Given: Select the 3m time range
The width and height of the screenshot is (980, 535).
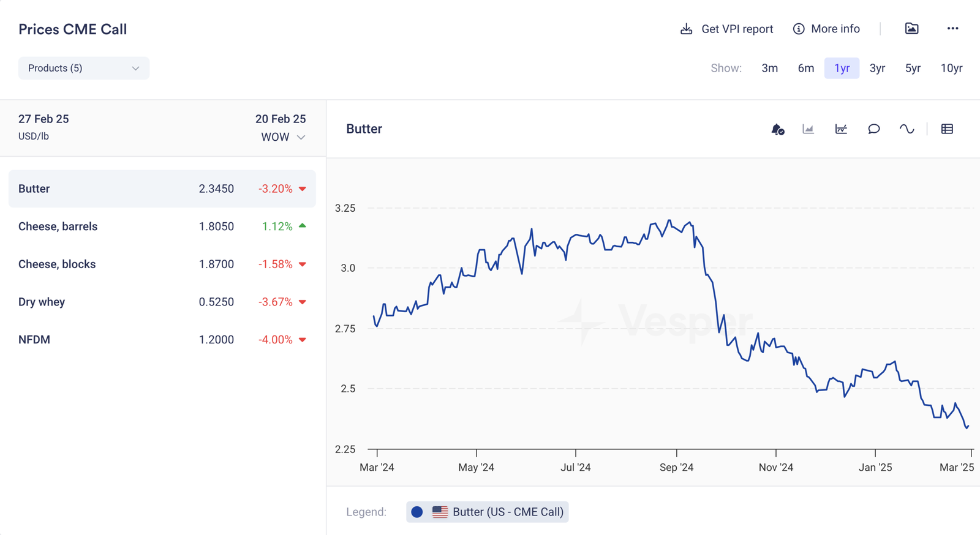Looking at the screenshot, I should tap(769, 68).
